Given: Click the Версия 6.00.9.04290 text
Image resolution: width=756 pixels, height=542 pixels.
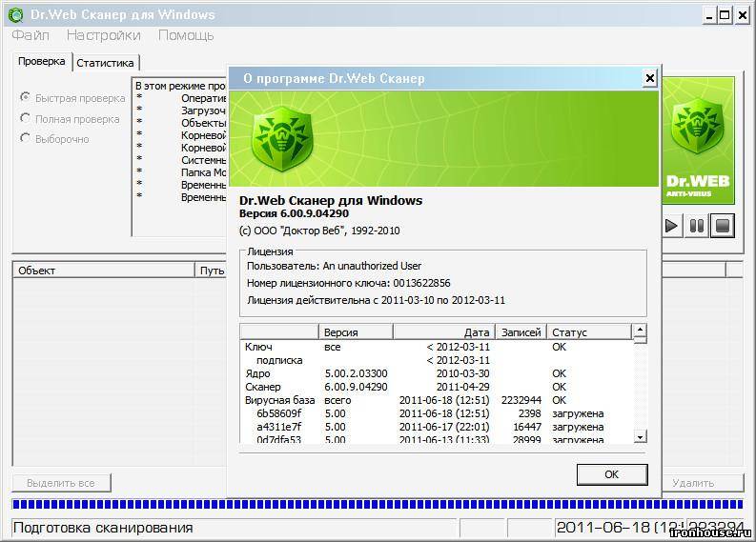Looking at the screenshot, I should (x=295, y=213).
